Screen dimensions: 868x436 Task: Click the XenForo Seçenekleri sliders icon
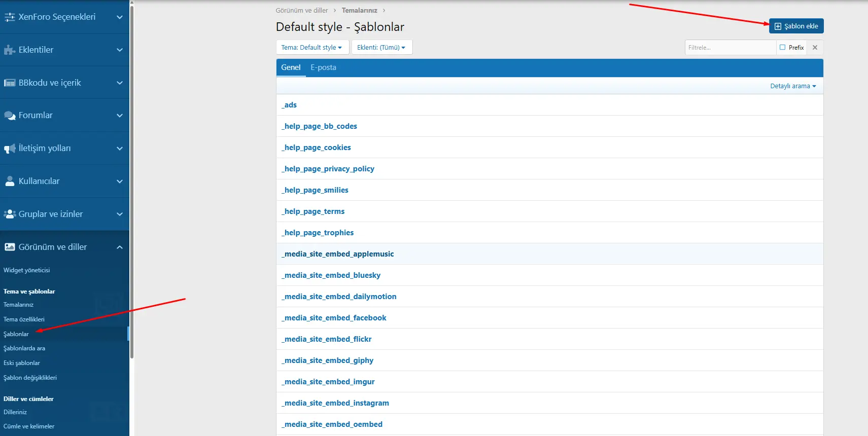click(10, 17)
